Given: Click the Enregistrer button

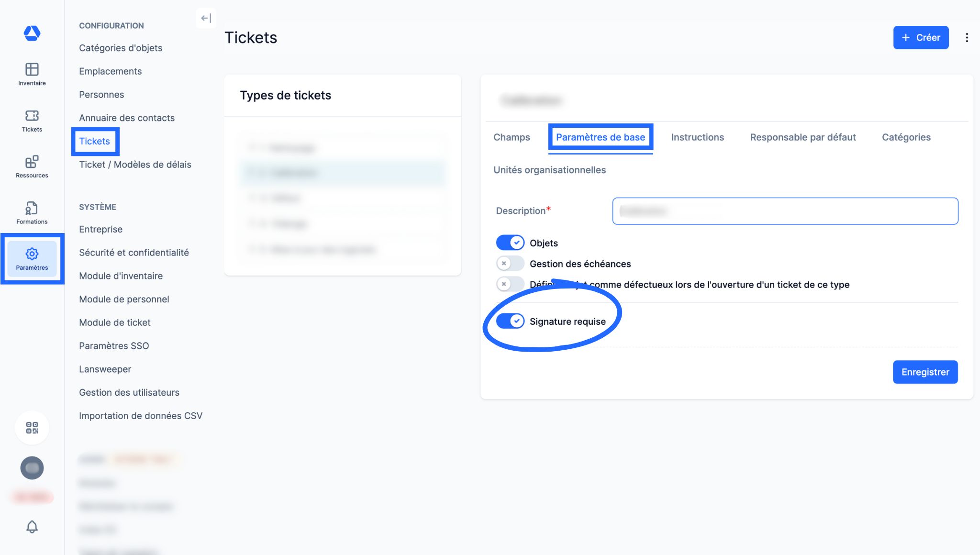Looking at the screenshot, I should (x=925, y=372).
